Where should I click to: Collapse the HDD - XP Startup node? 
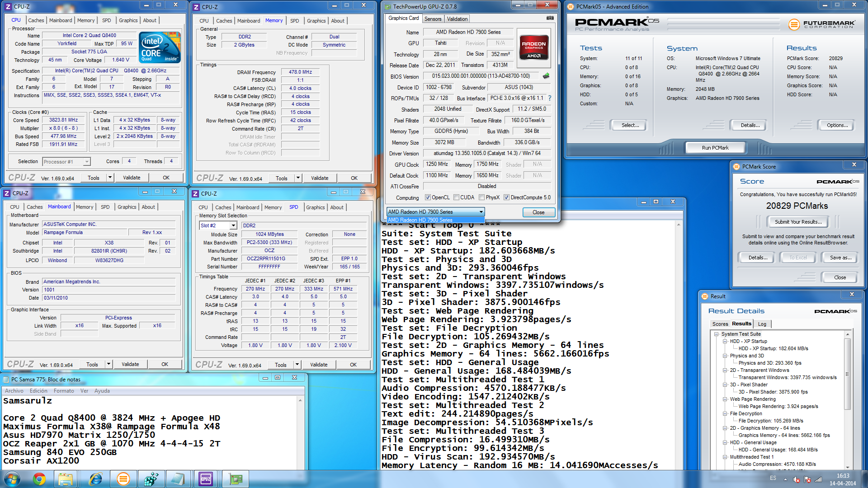coord(725,341)
